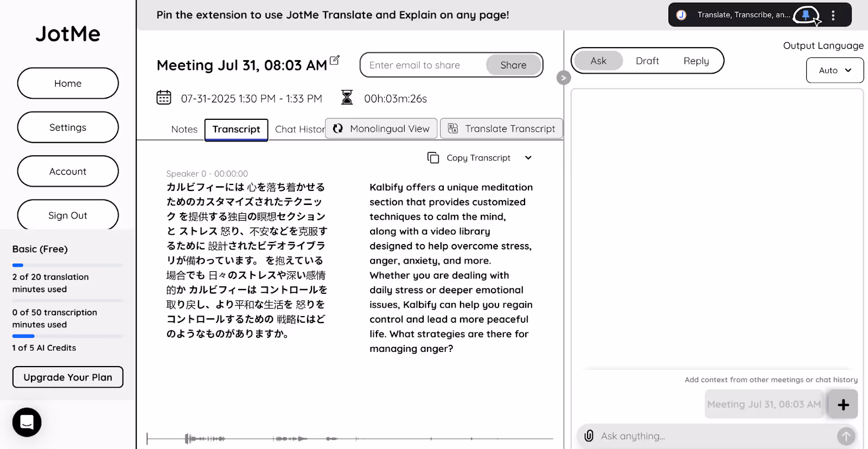Switch to Monolingual View
Image resolution: width=868 pixels, height=449 pixels.
[x=381, y=129]
